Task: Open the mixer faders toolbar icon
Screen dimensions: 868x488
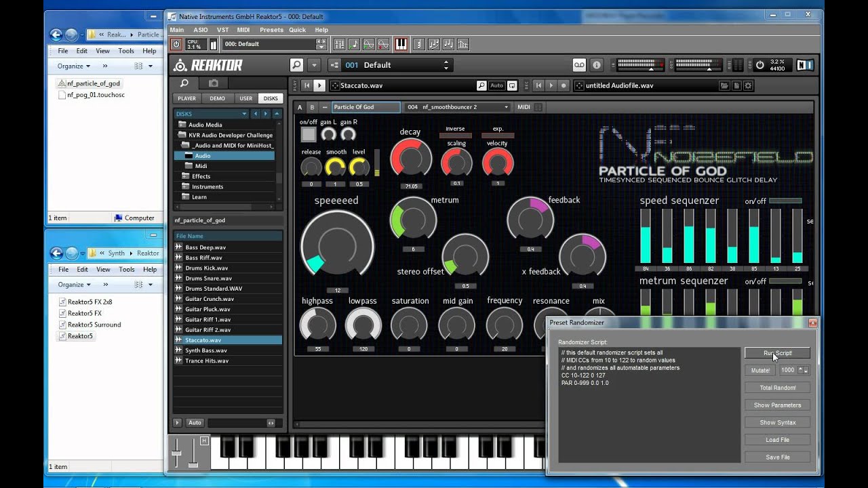Action: click(x=339, y=44)
